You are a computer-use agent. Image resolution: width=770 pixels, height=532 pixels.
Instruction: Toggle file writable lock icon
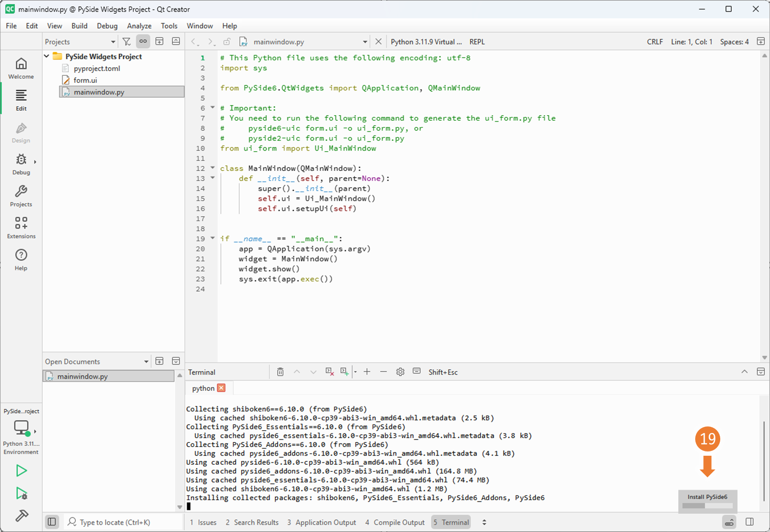(x=227, y=42)
